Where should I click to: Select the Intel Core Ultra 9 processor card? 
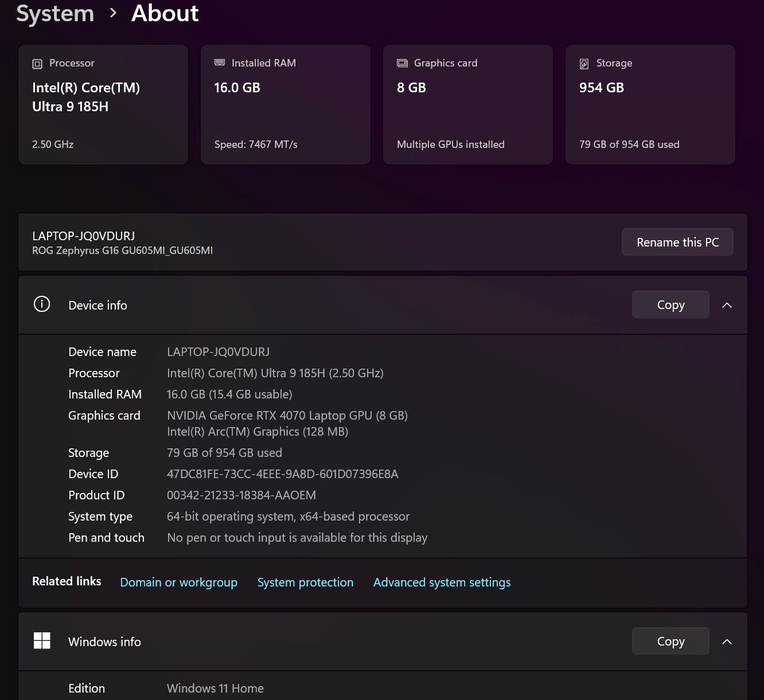(x=103, y=105)
